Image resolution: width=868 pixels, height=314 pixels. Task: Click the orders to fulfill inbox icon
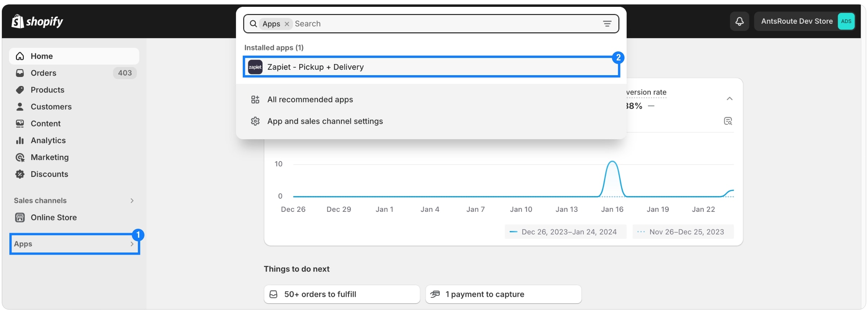pyautogui.click(x=273, y=294)
